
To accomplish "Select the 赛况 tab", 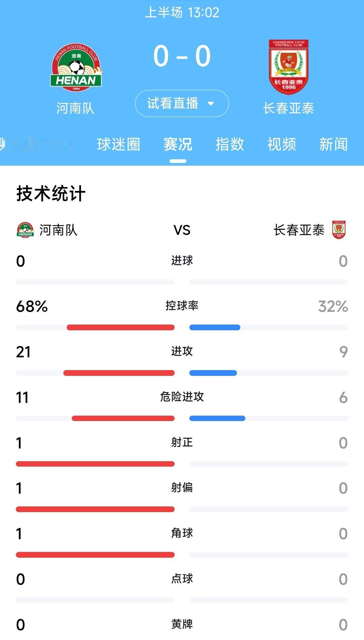I will click(x=178, y=144).
